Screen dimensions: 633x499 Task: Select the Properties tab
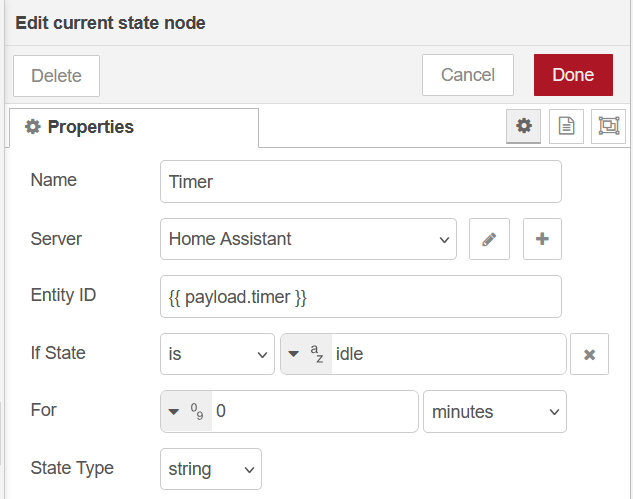point(133,127)
